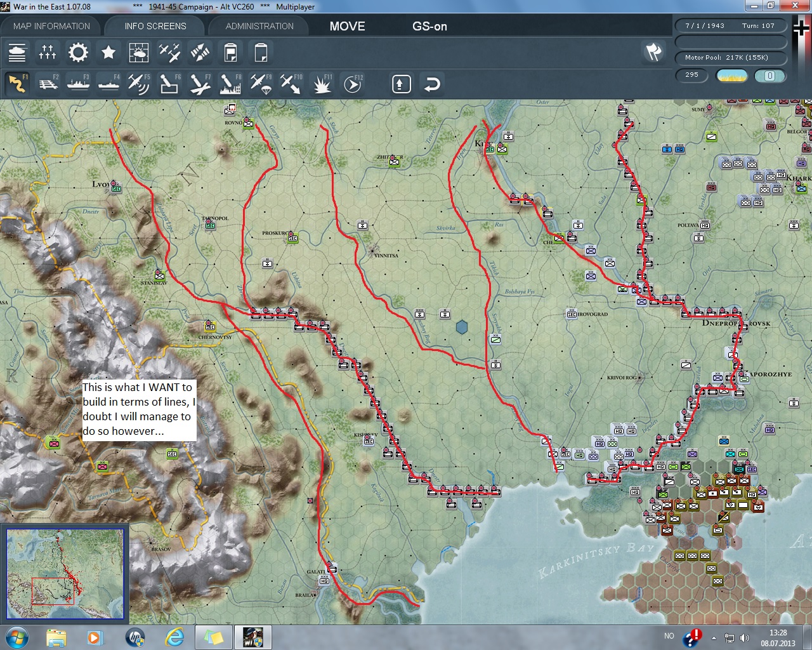
Task: Pick the F9 air transport parachute mode
Action: (x=261, y=84)
